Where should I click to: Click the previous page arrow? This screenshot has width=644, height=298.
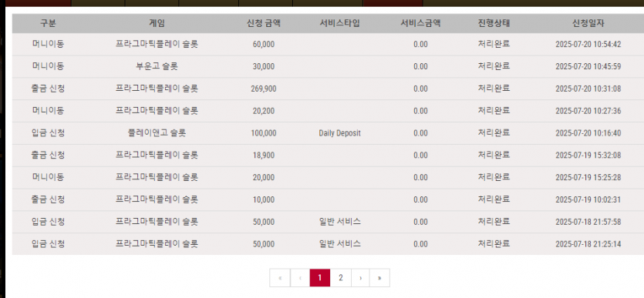300,278
